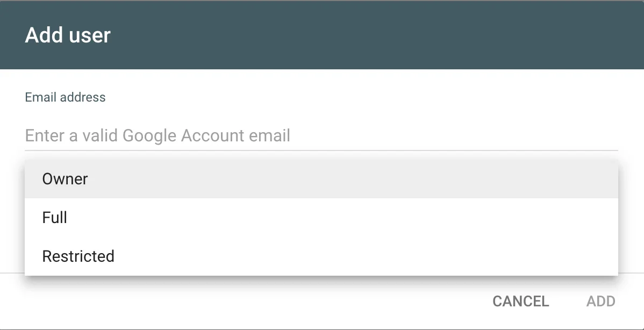Grant Owner rights by clicking Owner
Viewport: 644px width, 330px height.
[65, 178]
